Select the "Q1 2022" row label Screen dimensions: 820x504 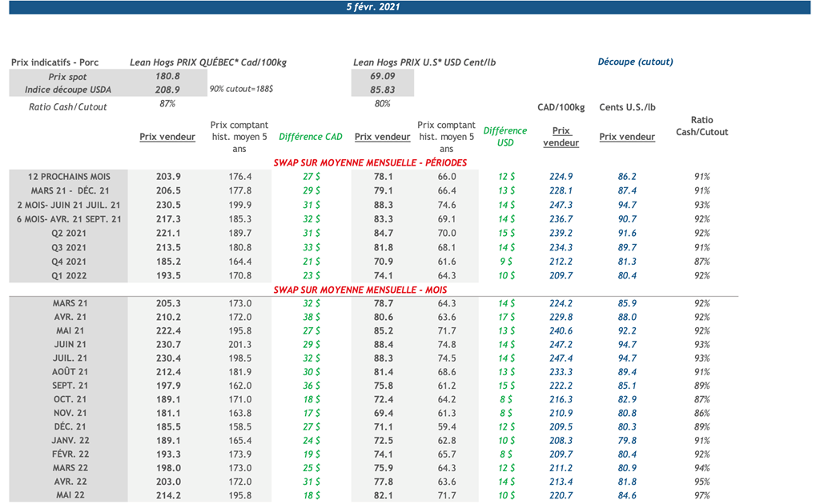tap(69, 276)
